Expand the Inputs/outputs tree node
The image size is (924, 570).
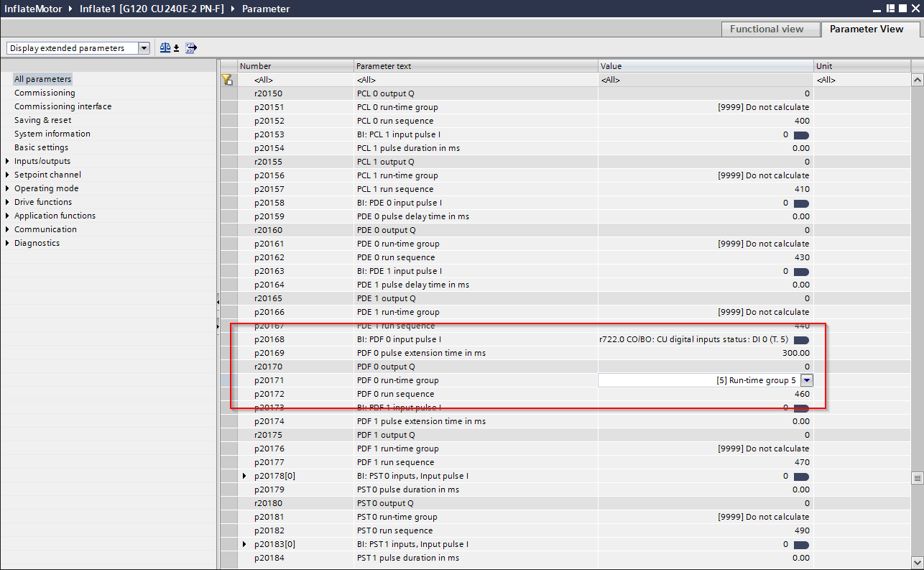click(7, 161)
